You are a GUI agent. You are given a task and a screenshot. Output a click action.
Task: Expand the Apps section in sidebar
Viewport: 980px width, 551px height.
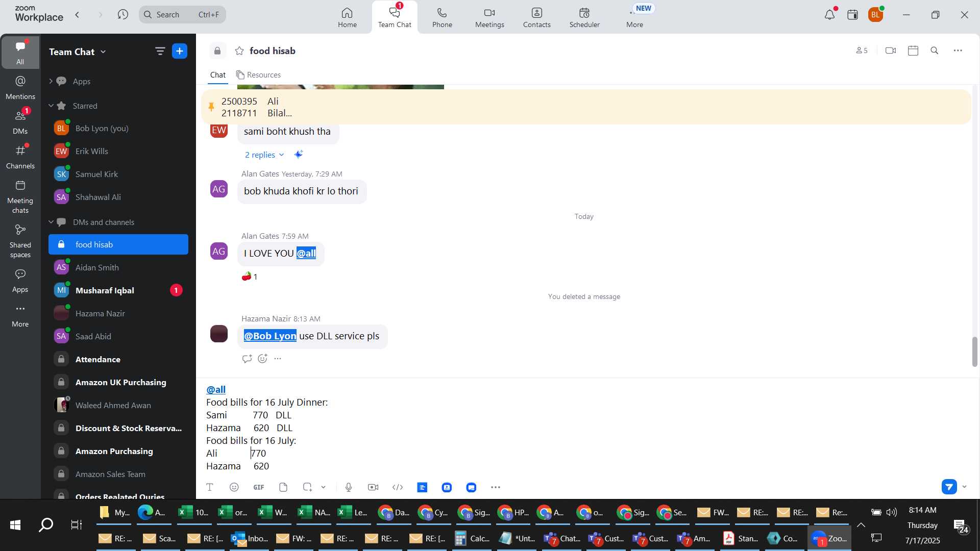[x=51, y=81]
